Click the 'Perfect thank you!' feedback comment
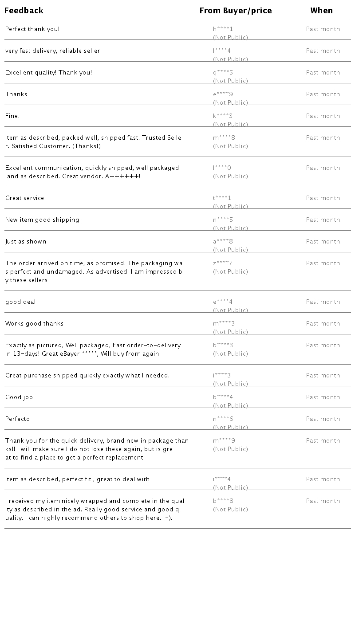 pos(32,29)
